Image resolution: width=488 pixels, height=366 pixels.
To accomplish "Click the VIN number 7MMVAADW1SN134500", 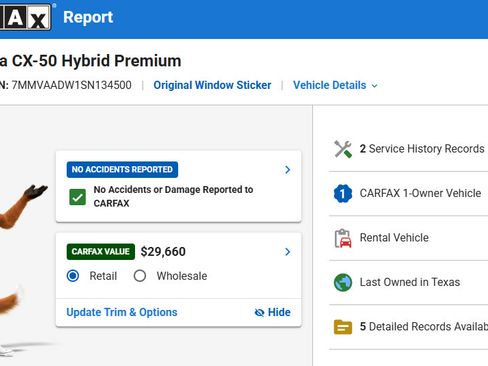I will (x=71, y=85).
